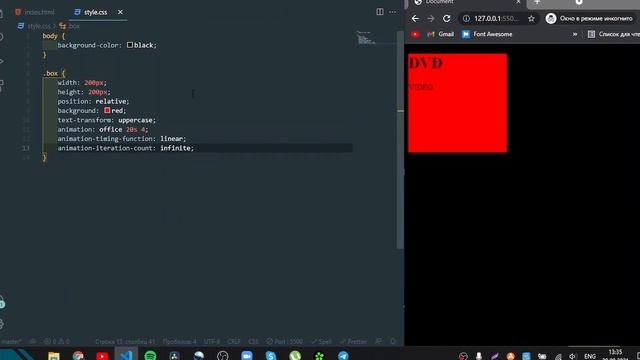Viewport: 640px width, 360px height.
Task: Open the errors and warnings count
Action: coord(57,341)
